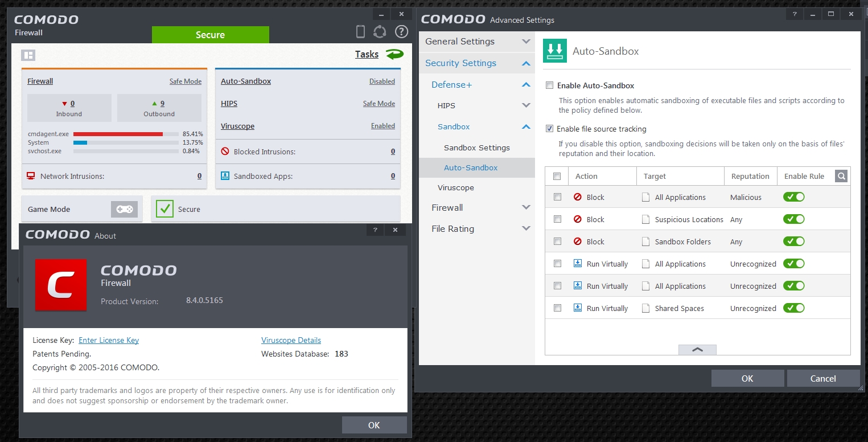Click the Block icon in Sandbox Folders row

tap(578, 242)
